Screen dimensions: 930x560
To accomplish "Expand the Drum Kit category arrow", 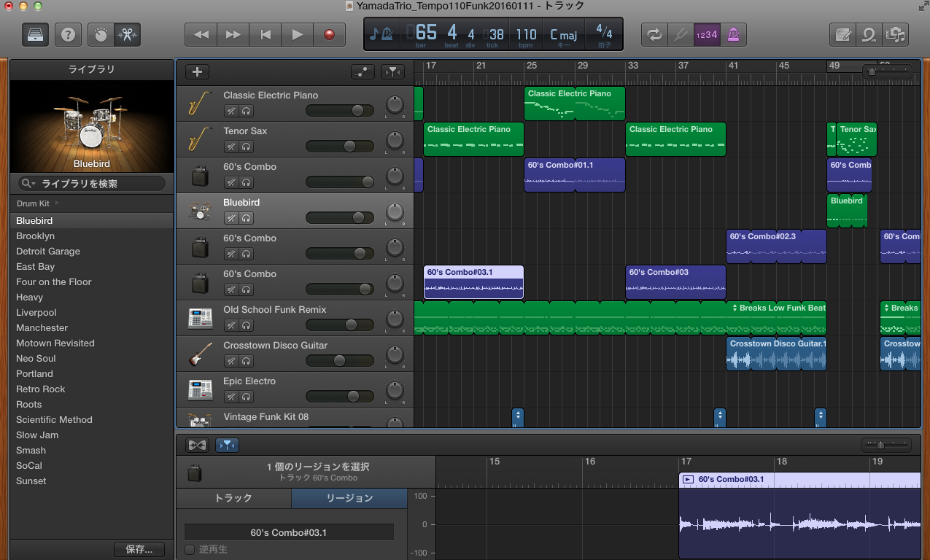I will [57, 203].
